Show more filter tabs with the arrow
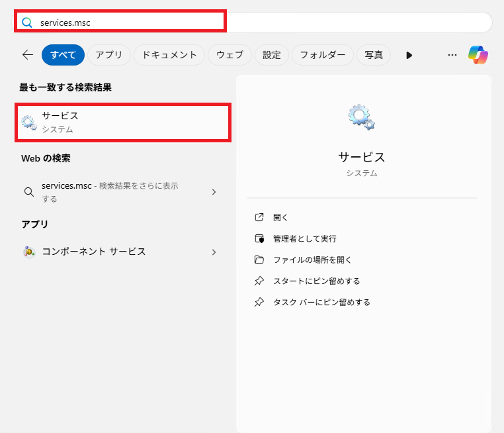Viewport: 504px width, 433px height. click(409, 55)
